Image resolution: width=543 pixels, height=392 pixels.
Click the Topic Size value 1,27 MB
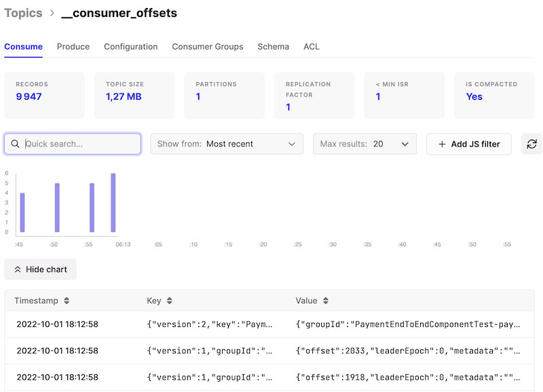[x=124, y=96]
